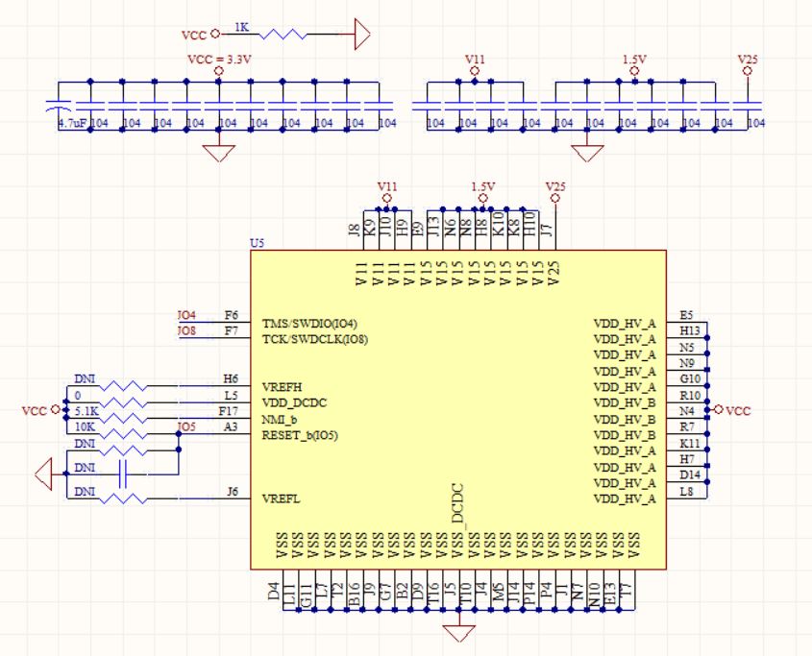Click the NMI_b pin name
Image resolution: width=812 pixels, height=656 pixels.
coord(279,419)
